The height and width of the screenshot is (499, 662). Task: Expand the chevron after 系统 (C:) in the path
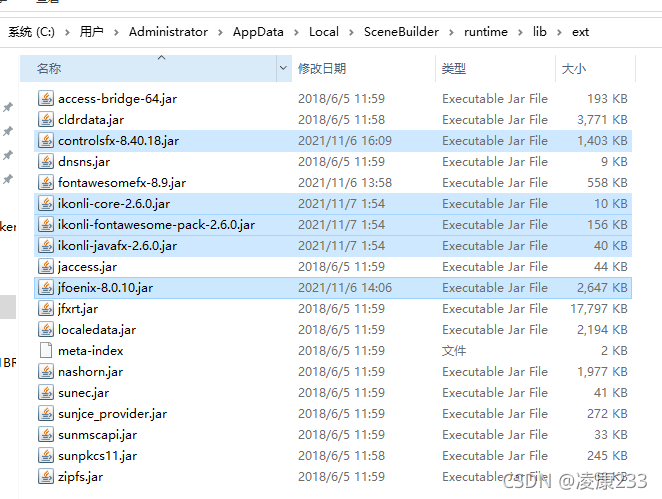pyautogui.click(x=67, y=32)
